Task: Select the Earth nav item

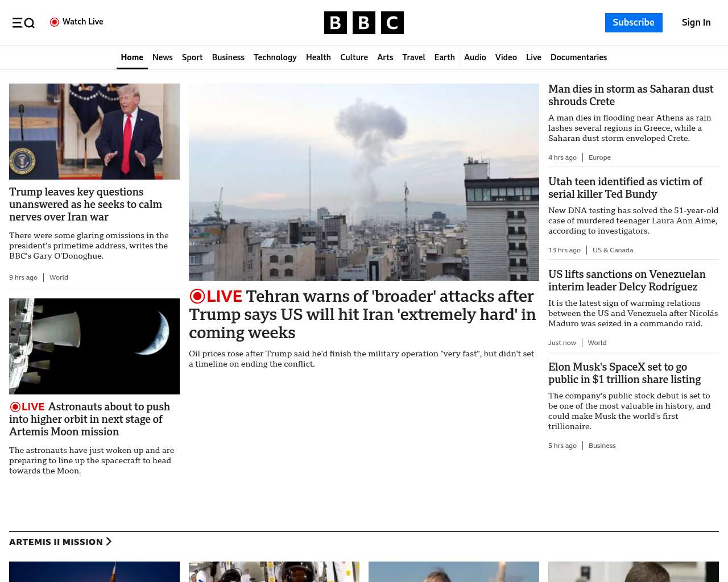Action: point(444,57)
